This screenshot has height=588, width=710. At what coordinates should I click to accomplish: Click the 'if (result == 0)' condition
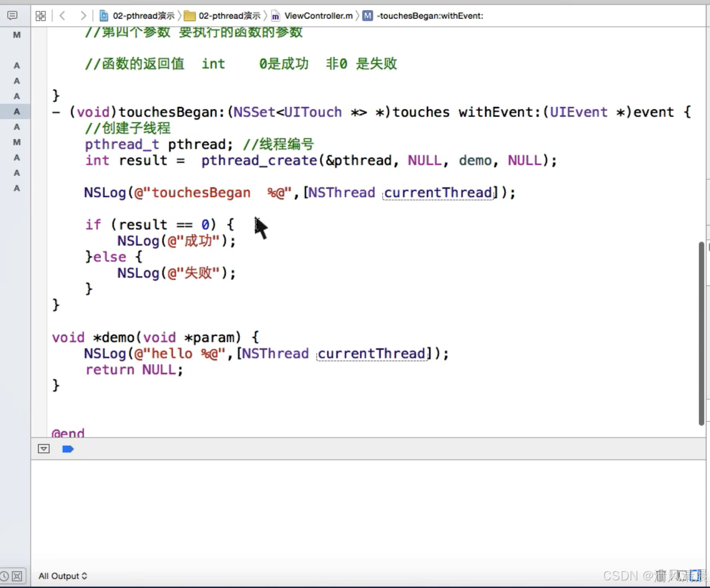[x=151, y=225]
